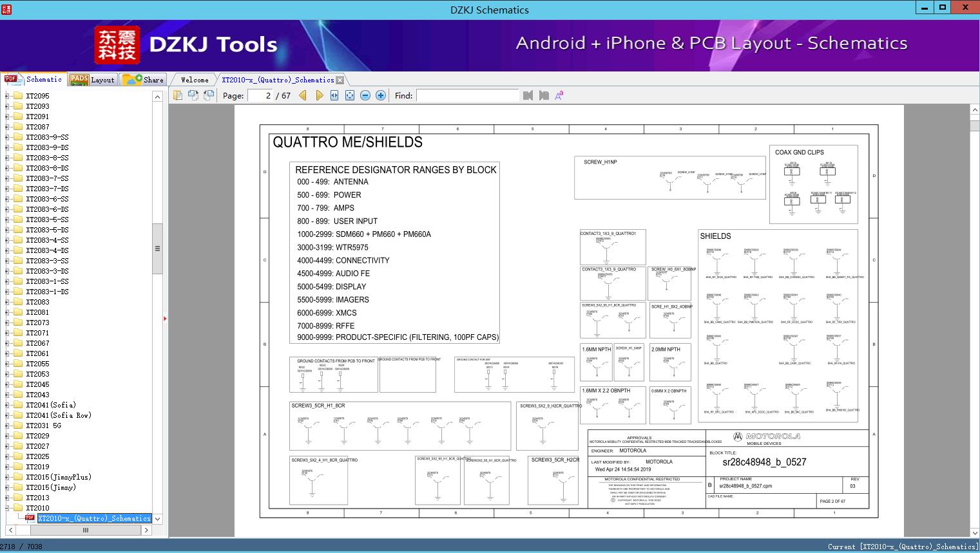Select XT2045 tree item

click(37, 384)
